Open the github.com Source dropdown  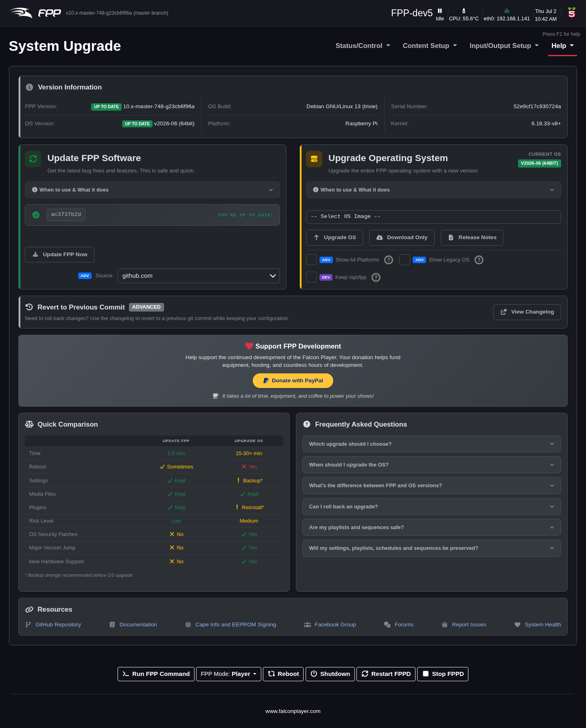199,276
